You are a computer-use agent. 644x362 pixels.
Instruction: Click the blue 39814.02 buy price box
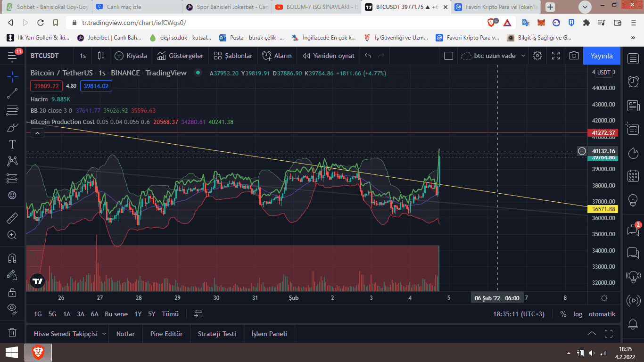[96, 86]
